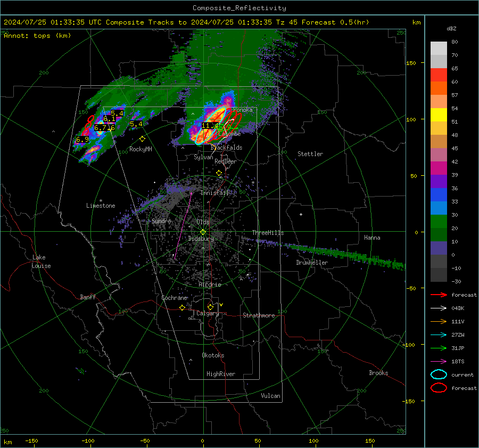This screenshot has width=479, height=448.
Task: Click the Banff label
Action: click(x=88, y=297)
